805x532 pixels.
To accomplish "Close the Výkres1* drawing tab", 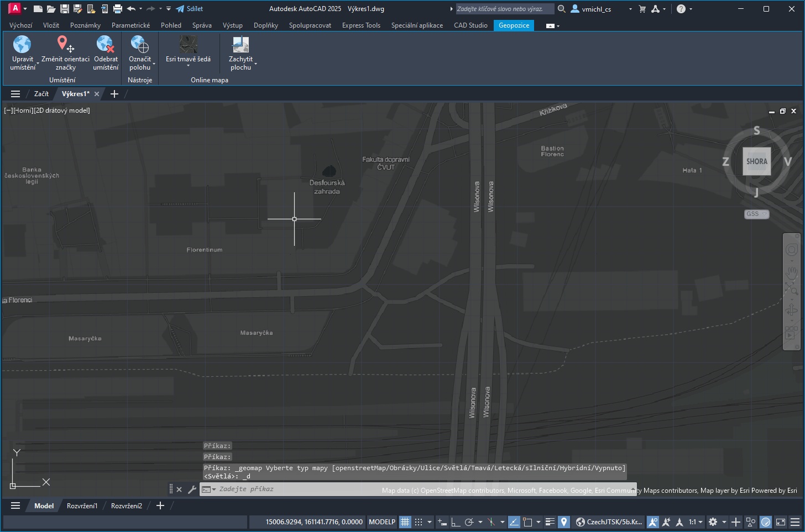I will point(97,94).
